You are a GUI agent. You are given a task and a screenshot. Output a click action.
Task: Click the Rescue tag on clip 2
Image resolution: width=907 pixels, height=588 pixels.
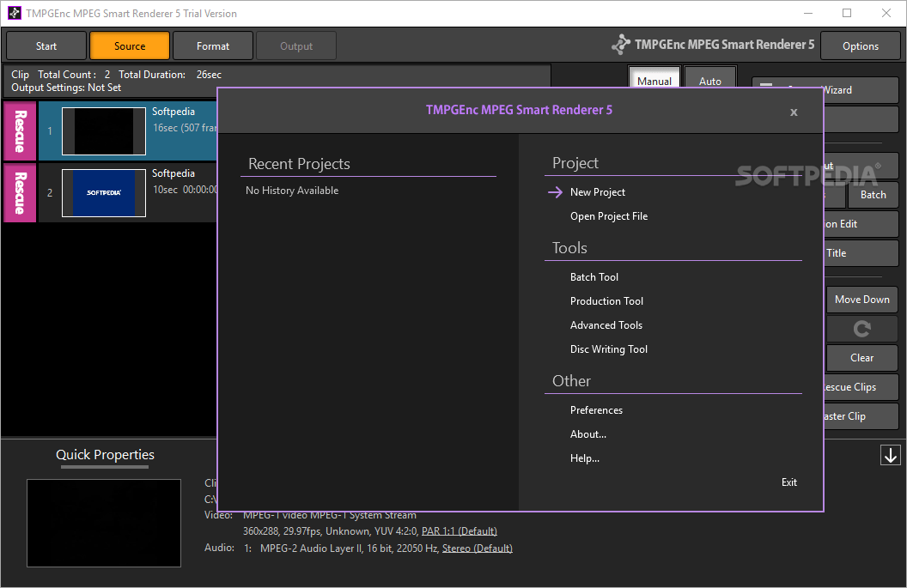[20, 192]
